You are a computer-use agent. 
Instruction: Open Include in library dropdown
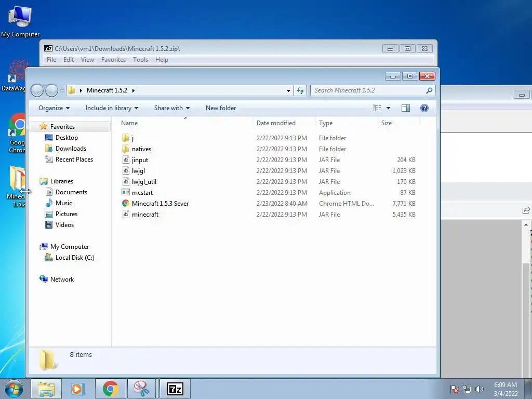click(x=112, y=108)
